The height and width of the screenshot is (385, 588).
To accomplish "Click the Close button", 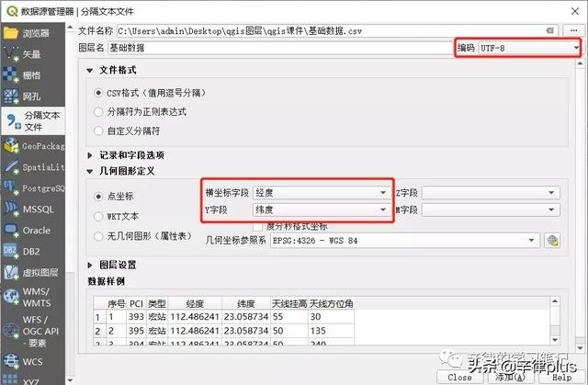I will [459, 377].
